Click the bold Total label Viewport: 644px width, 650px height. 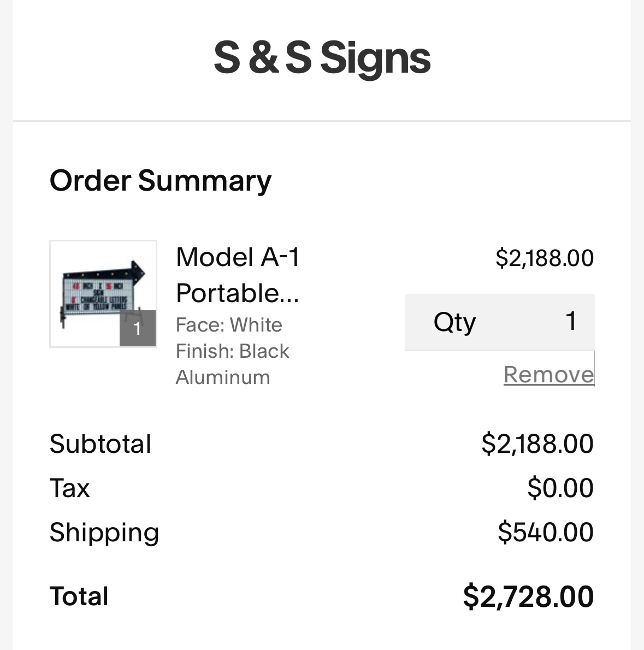coord(79,596)
